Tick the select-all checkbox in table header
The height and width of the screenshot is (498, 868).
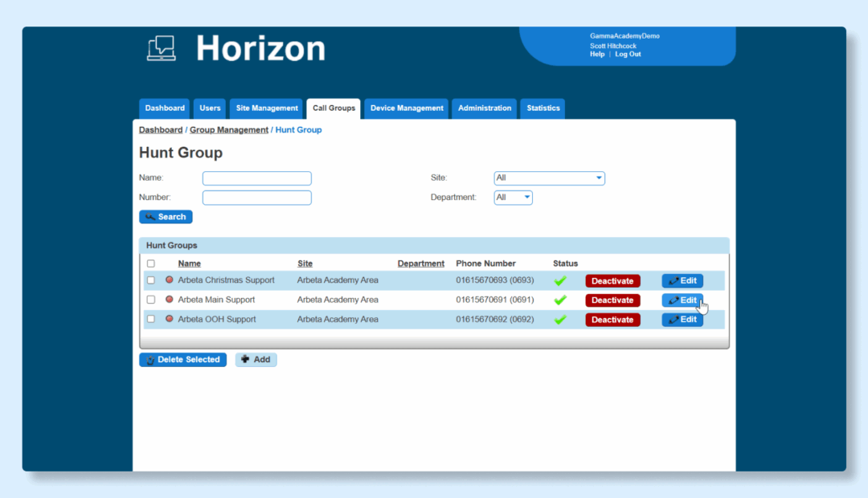150,263
